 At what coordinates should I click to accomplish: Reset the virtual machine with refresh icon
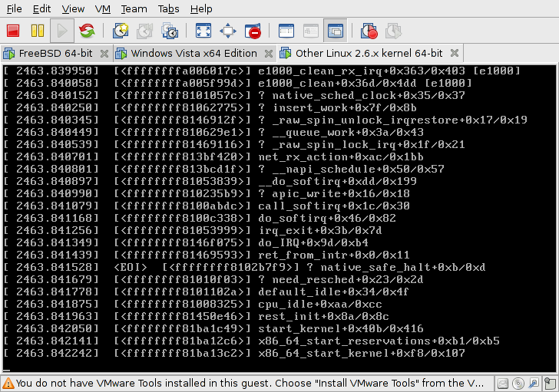click(87, 31)
